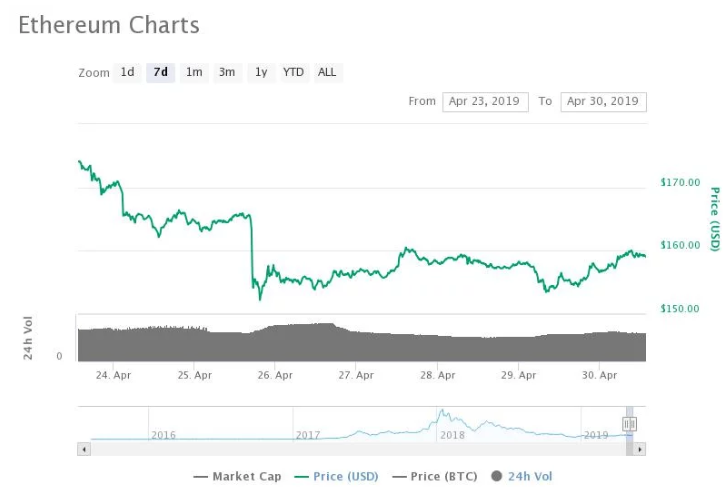The width and height of the screenshot is (723, 487).
Task: Toggle Price (BTC) series in legend
Action: [436, 476]
